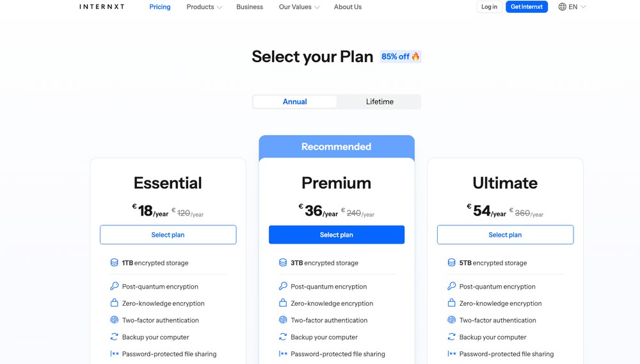Click the fire emoji on the 85% off badge
Image resolution: width=640 pixels, height=364 pixels.
pos(415,56)
